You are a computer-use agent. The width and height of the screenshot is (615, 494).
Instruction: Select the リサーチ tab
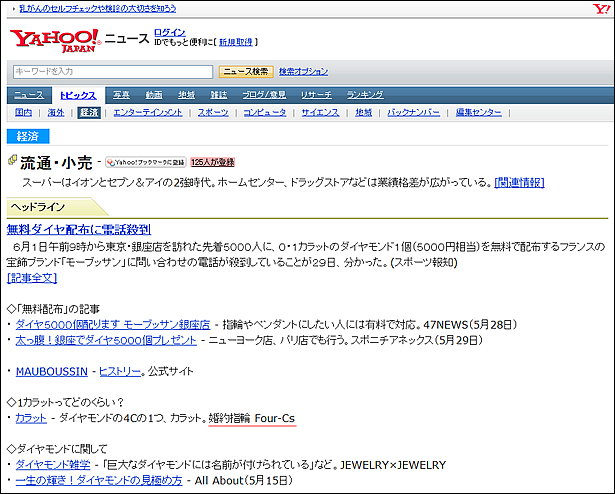(x=316, y=95)
